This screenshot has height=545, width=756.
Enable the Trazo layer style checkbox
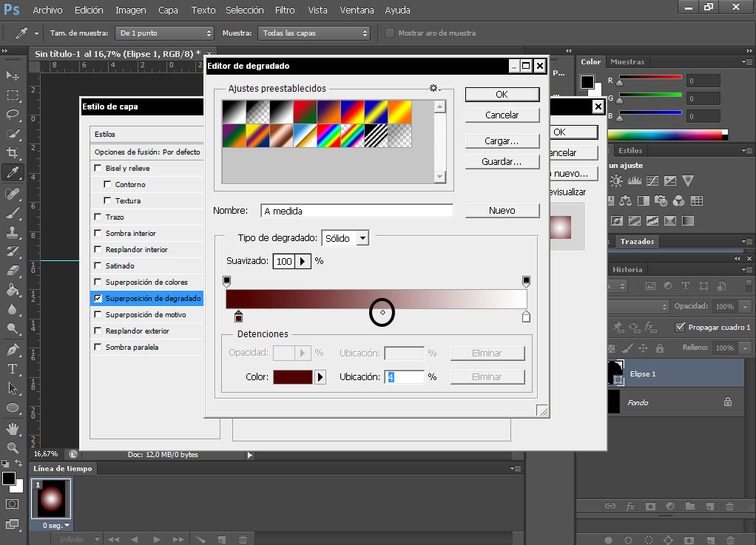click(98, 217)
